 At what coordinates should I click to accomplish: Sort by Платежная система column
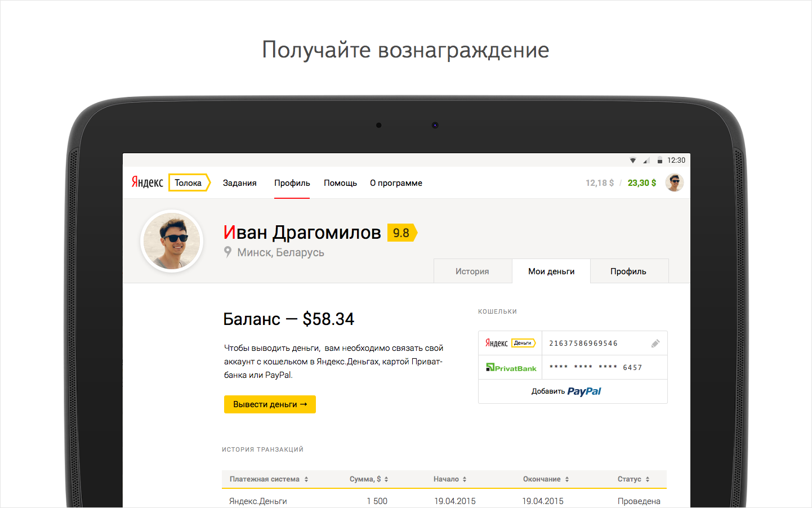pyautogui.click(x=269, y=479)
